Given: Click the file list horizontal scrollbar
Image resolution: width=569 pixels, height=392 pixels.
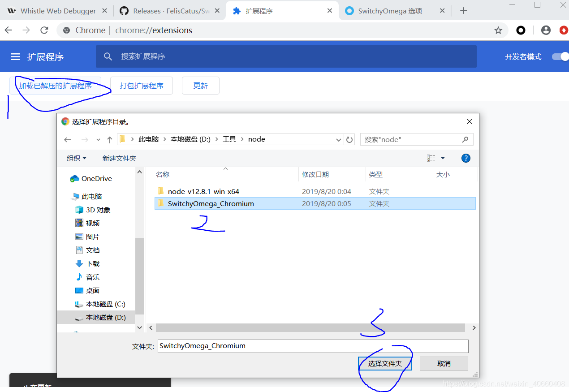Looking at the screenshot, I should pos(310,327).
